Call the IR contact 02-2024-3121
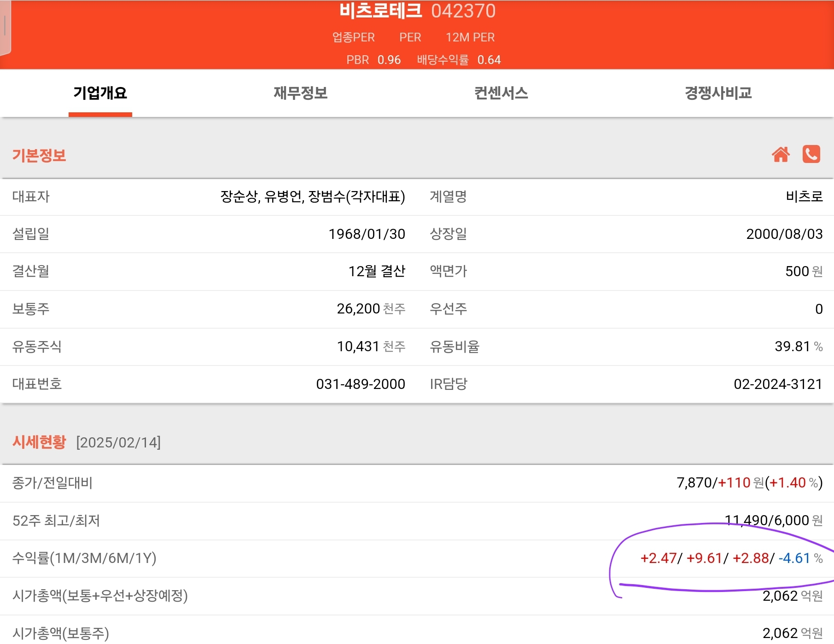 click(x=778, y=384)
